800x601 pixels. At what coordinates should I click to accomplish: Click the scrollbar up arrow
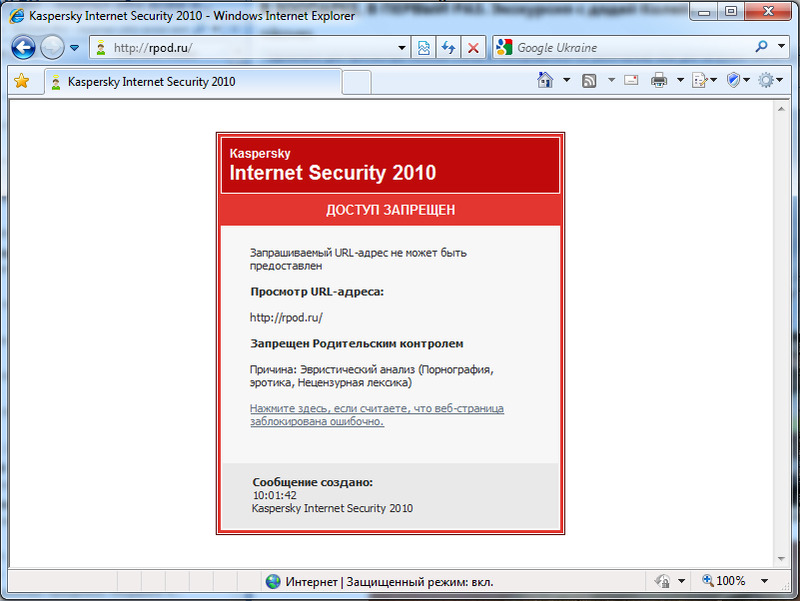781,109
